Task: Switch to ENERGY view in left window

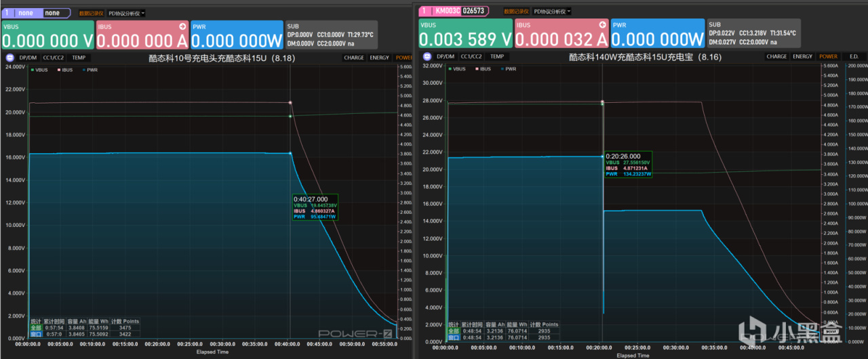Action: coord(379,58)
